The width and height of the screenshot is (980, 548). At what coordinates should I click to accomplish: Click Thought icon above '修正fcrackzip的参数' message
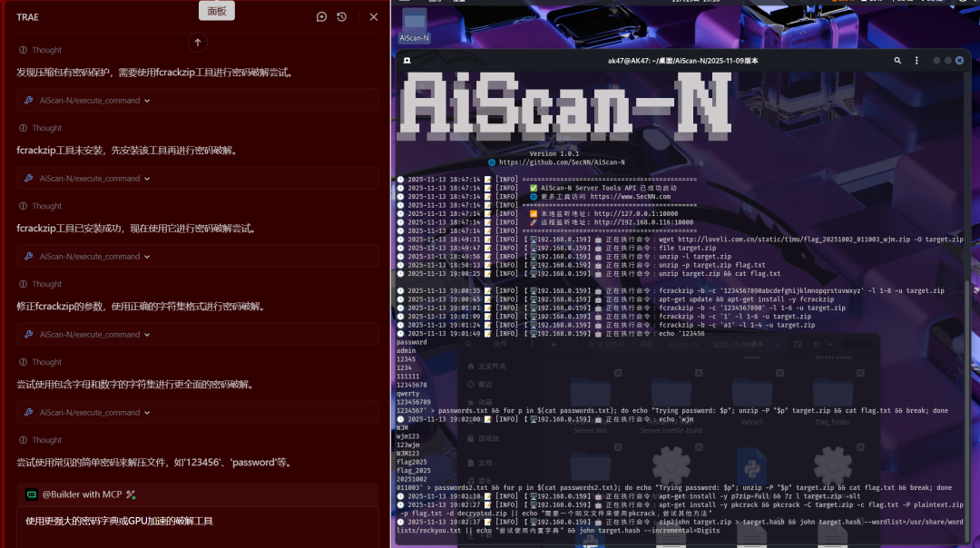tap(23, 284)
